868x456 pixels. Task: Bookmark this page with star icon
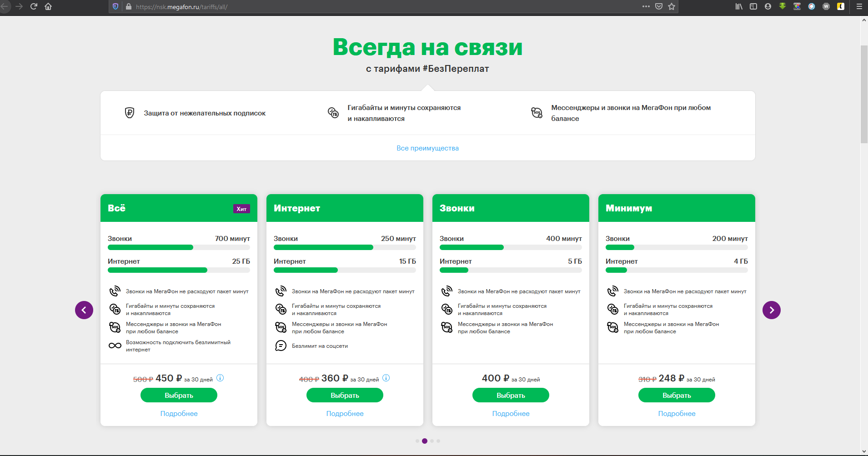pos(672,6)
